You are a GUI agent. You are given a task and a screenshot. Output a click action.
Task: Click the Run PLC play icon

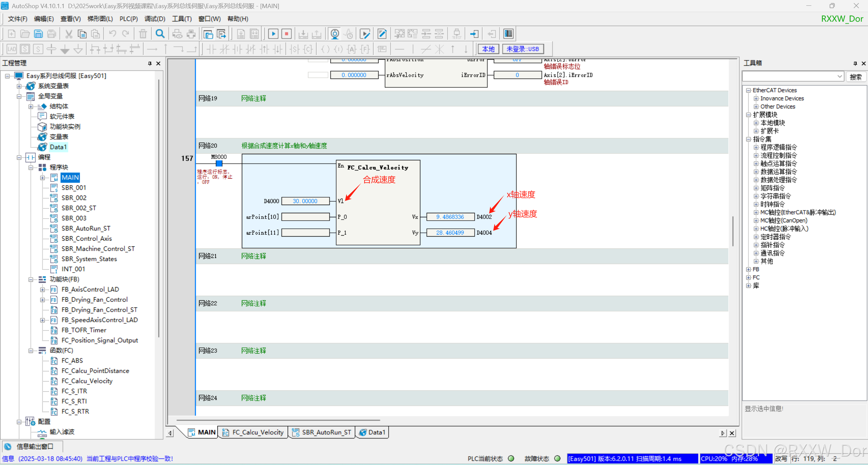[273, 34]
